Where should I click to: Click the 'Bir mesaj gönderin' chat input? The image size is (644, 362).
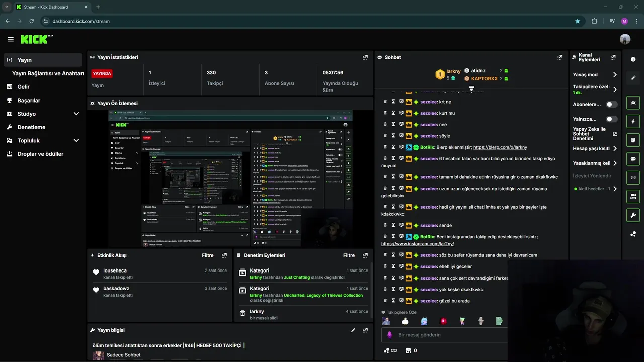444,335
